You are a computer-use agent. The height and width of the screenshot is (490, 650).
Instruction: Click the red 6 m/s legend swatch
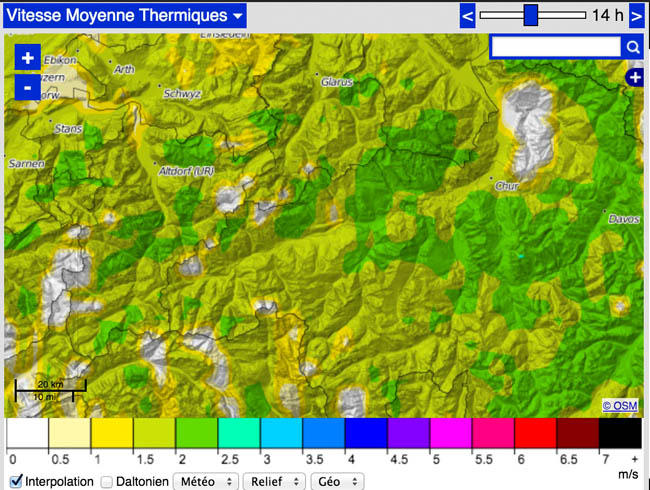535,433
